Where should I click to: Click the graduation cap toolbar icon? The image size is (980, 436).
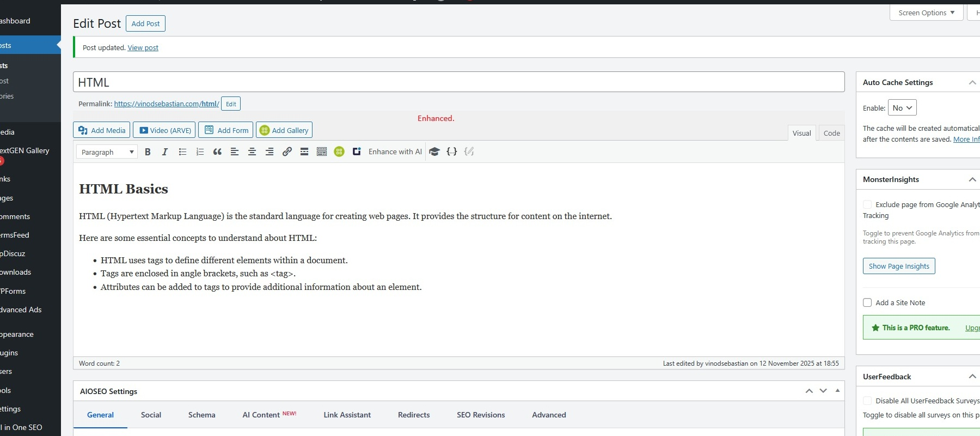pos(434,152)
